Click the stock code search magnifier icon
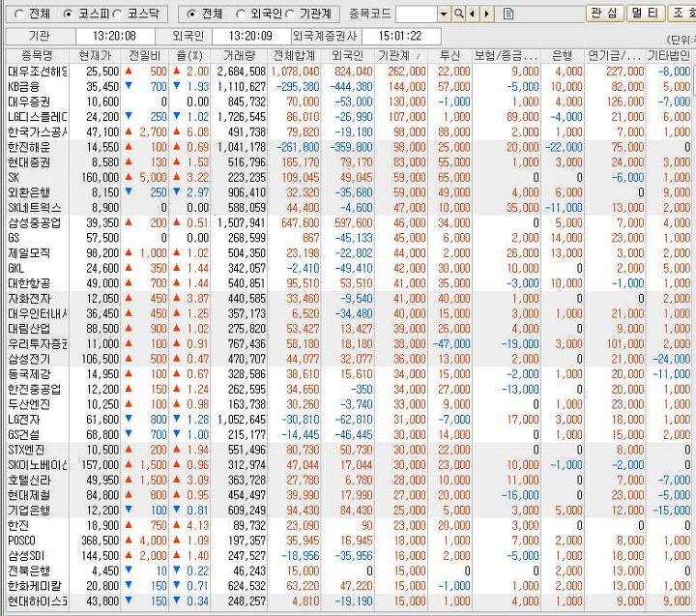 (459, 15)
